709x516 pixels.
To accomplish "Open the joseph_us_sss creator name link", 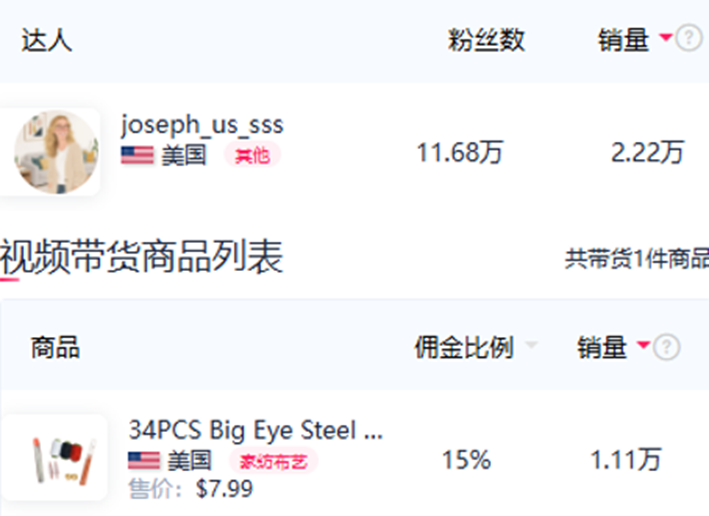I will pyautogui.click(x=202, y=124).
